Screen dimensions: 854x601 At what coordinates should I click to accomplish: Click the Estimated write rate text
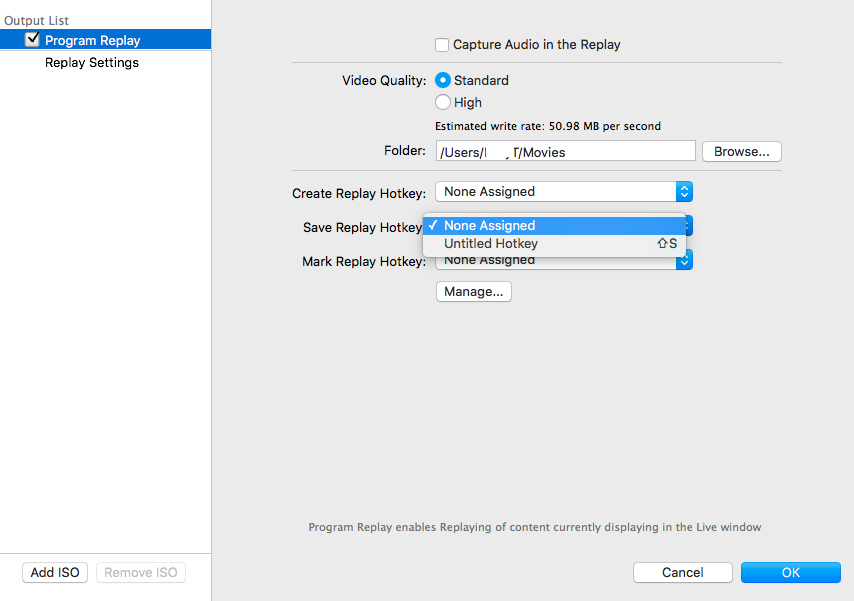coord(548,126)
